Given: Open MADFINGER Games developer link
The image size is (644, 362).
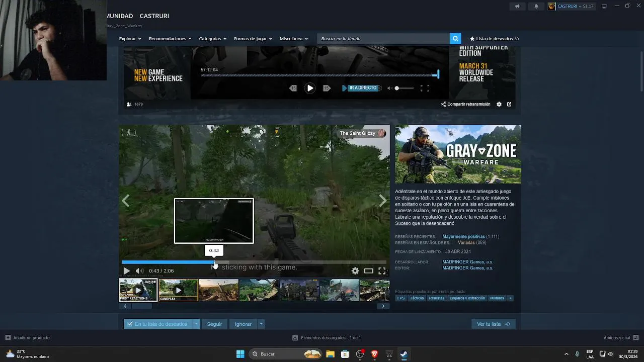Looking at the screenshot, I should point(467,262).
